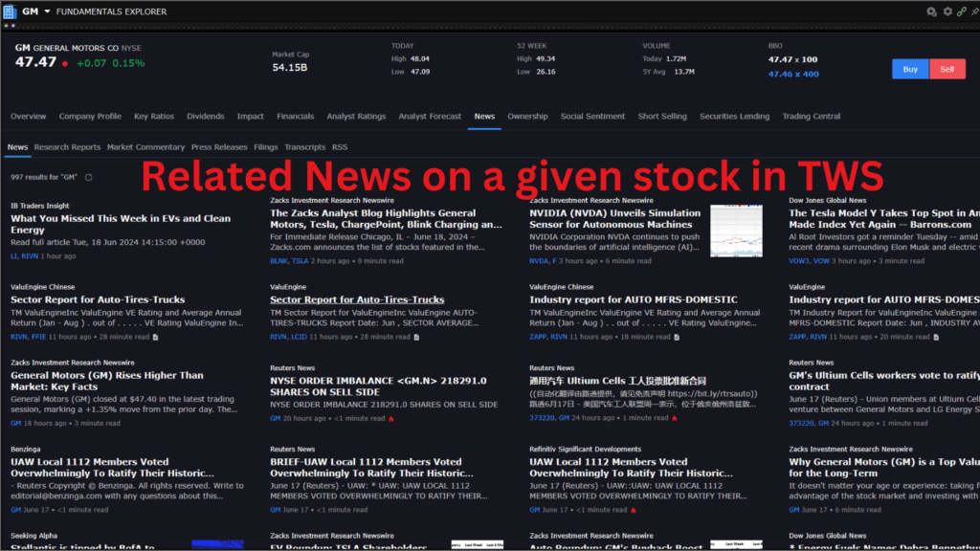Viewport: 980px width, 551px height.
Task: Click the blue GM company building icon
Action: [10, 11]
